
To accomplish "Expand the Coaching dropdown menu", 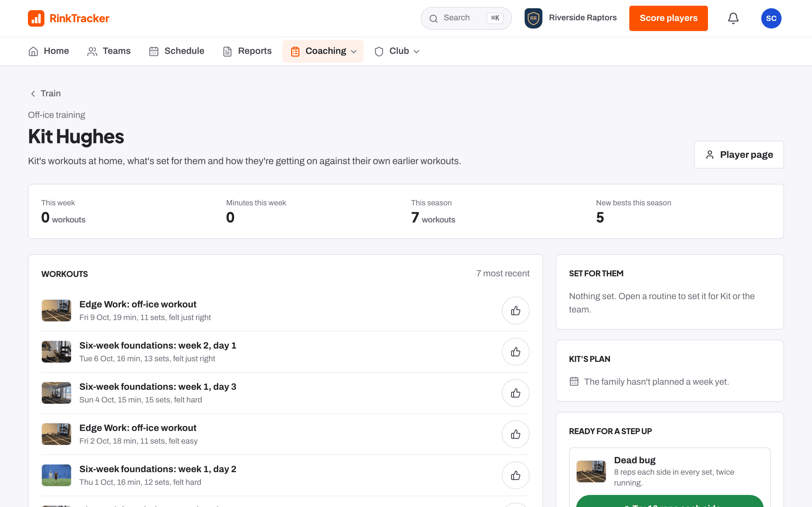I will (323, 51).
